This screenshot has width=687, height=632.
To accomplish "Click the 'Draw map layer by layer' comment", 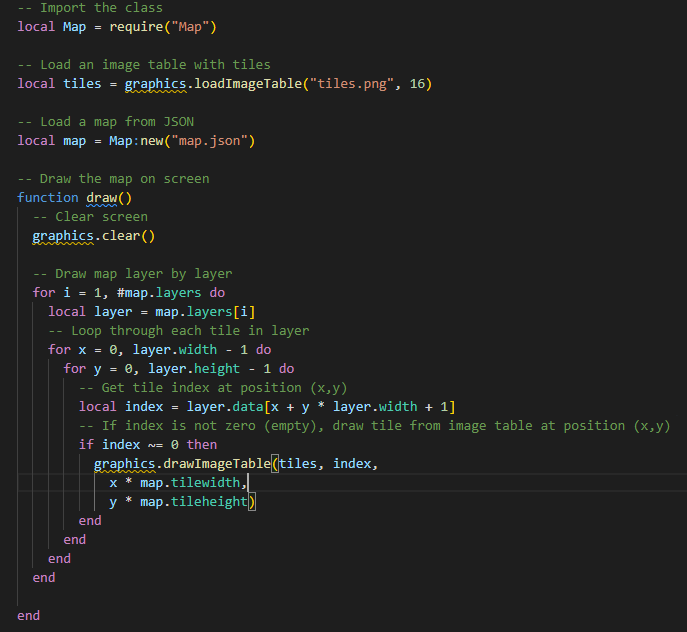I will [x=133, y=274].
